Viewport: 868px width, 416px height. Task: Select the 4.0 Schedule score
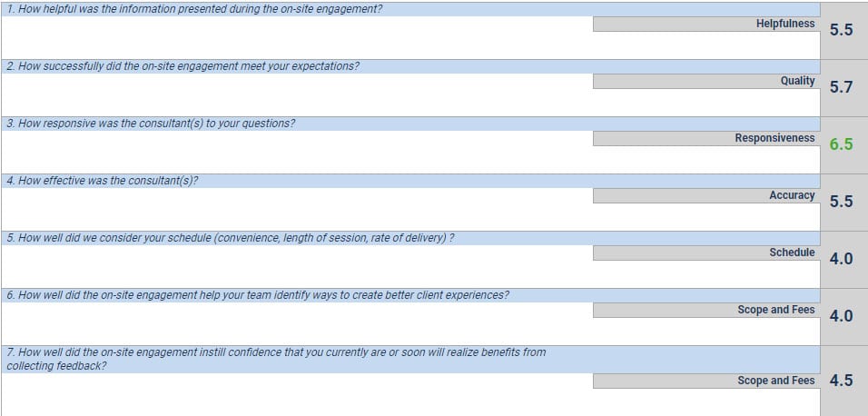[x=841, y=259]
